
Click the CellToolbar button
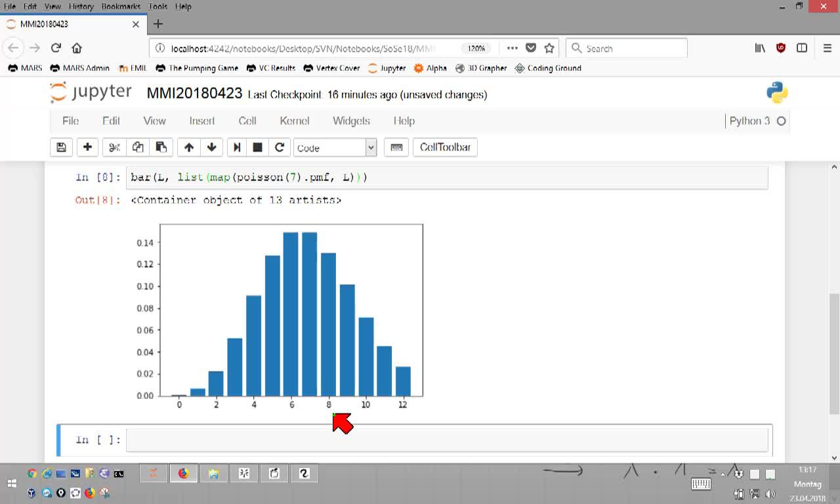[x=445, y=147]
